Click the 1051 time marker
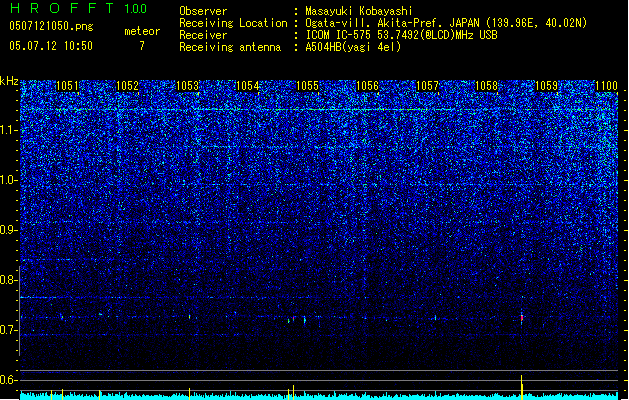The width and height of the screenshot is (629, 400). pos(67,86)
